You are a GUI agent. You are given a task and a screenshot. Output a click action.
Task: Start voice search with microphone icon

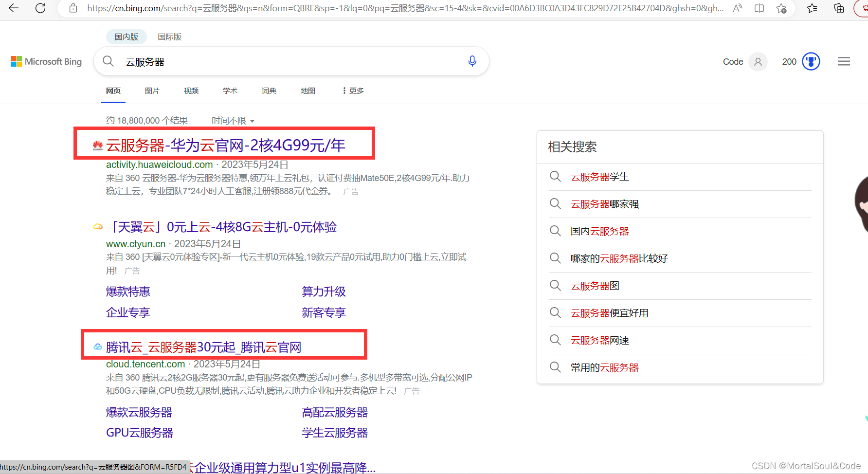[472, 61]
